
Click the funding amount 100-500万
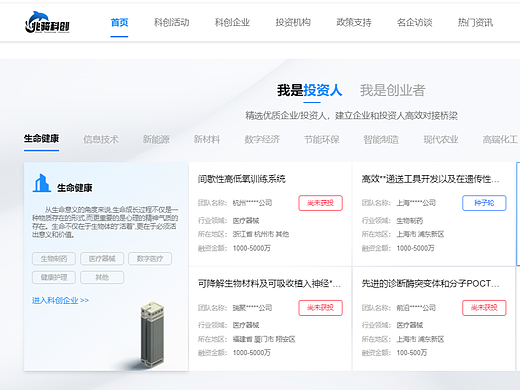(x=412, y=353)
